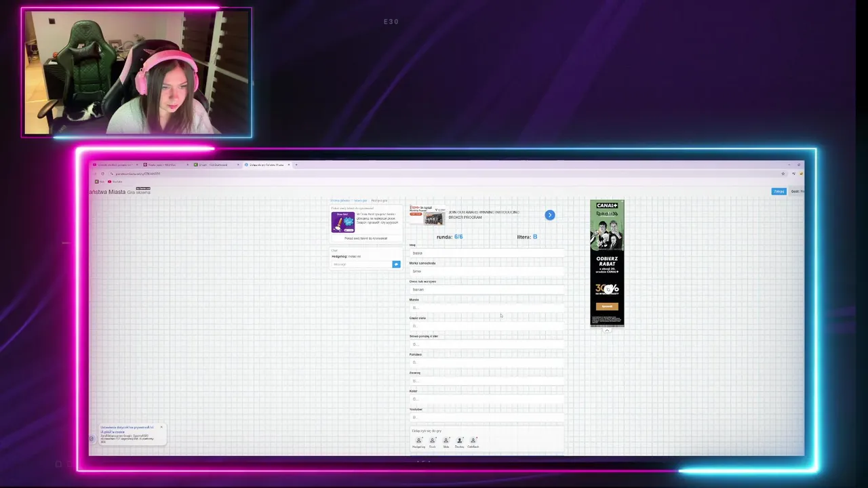This screenshot has height=488, width=868.
Task: Click the Owoc lub warzywo field with banan
Action: coord(487,289)
